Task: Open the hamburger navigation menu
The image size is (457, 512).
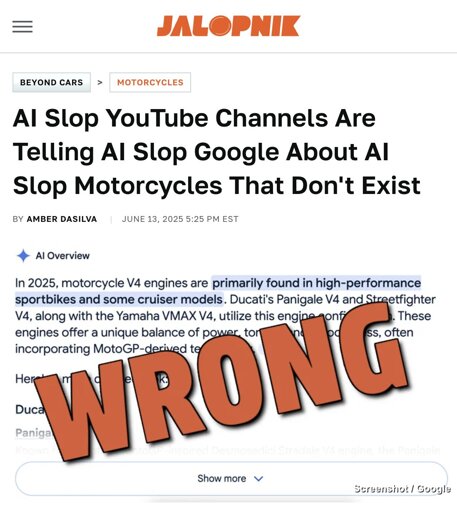Action: pyautogui.click(x=22, y=27)
